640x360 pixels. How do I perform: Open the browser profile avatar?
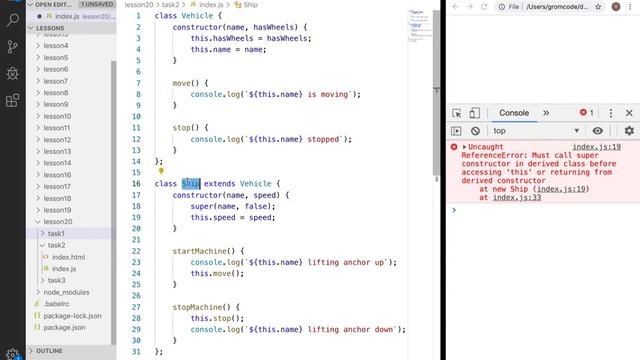[616, 7]
